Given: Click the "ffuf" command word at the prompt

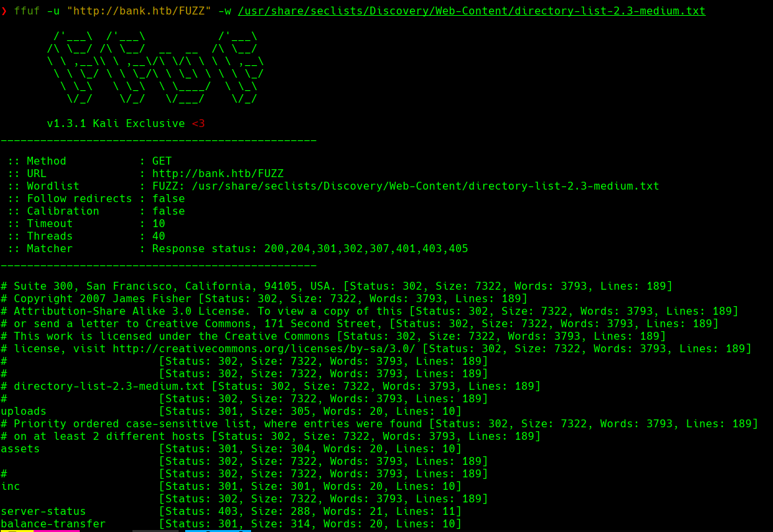Looking at the screenshot, I should pos(26,11).
